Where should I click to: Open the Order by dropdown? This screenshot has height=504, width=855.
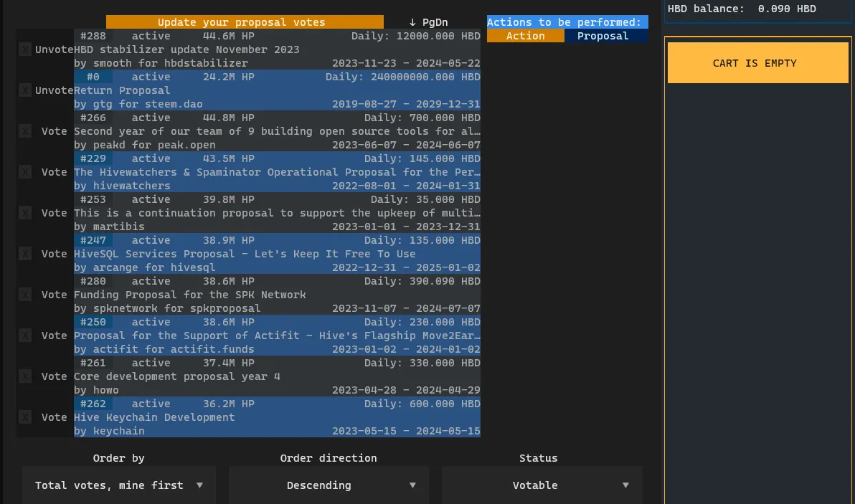click(x=119, y=485)
